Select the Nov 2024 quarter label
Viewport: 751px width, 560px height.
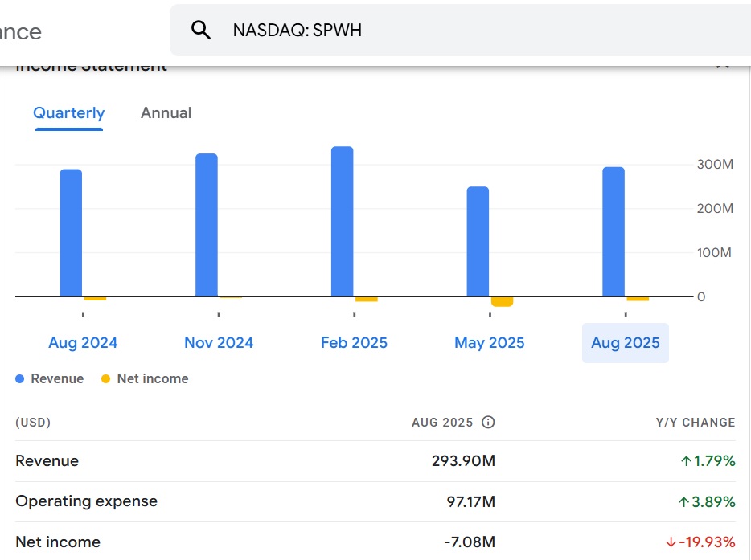tap(219, 343)
